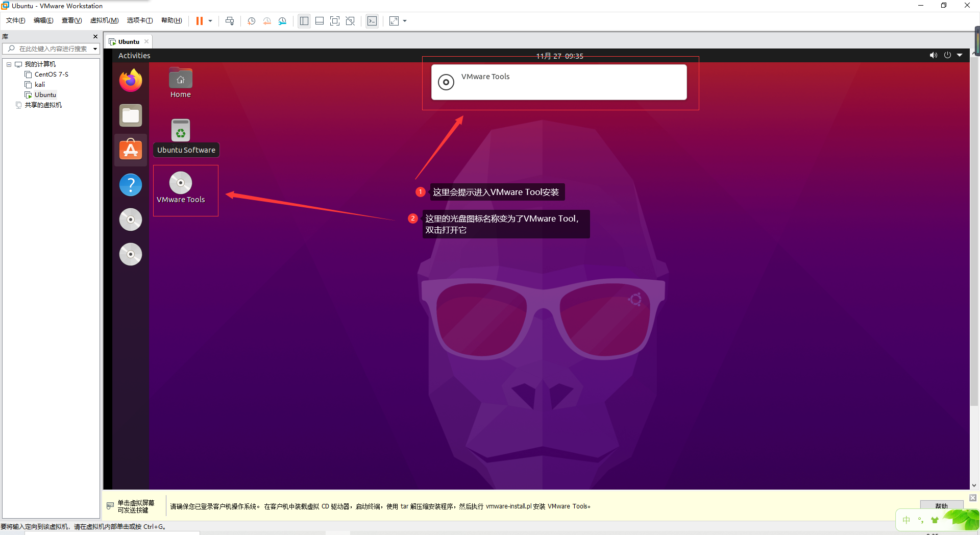Click the IME skin shirt icon

[x=935, y=520]
